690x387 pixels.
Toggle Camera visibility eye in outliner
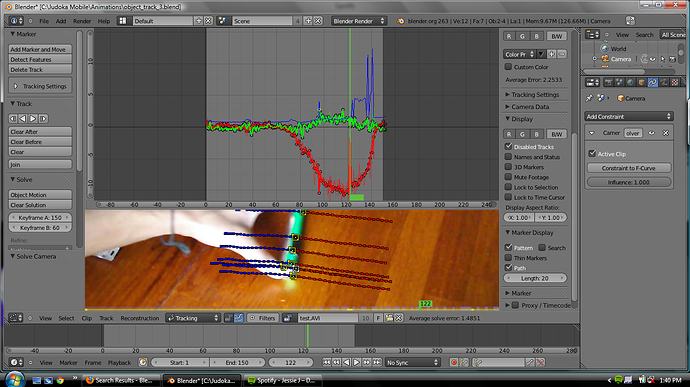pyautogui.click(x=653, y=59)
